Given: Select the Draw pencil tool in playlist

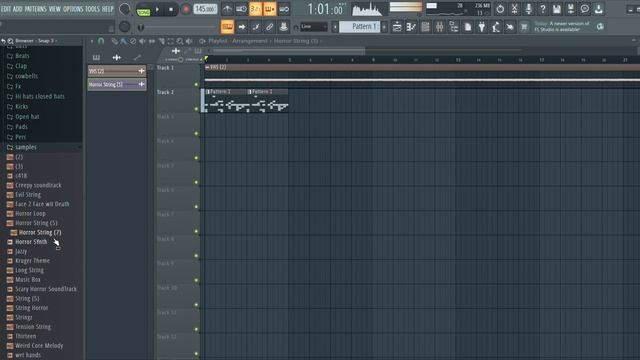Looking at the screenshot, I should pos(115,41).
